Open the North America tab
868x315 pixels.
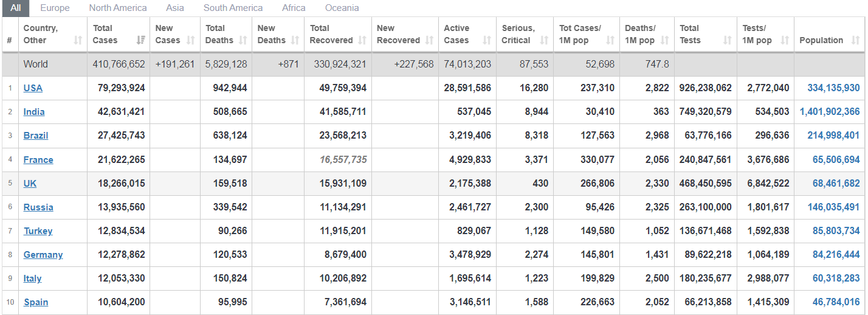pos(118,8)
